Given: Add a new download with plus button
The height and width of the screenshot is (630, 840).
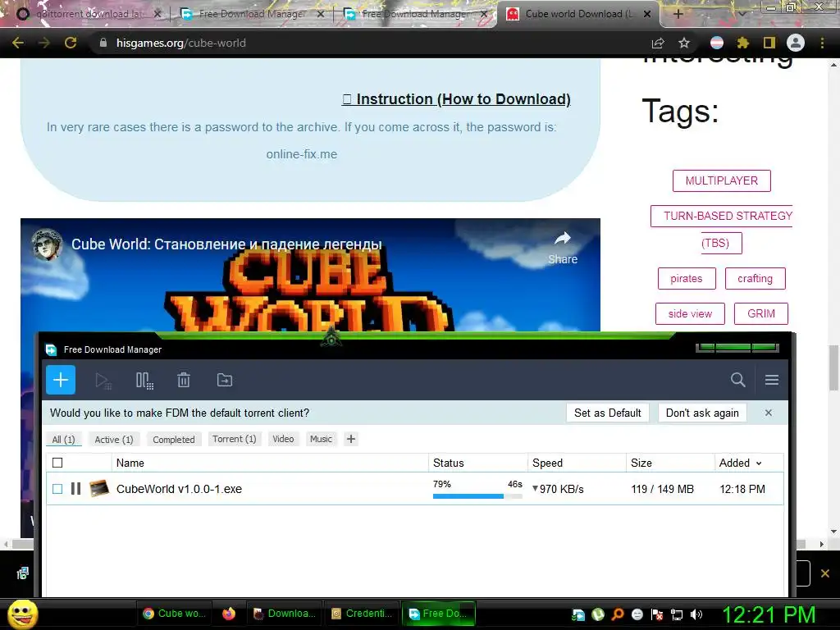Looking at the screenshot, I should tap(61, 380).
